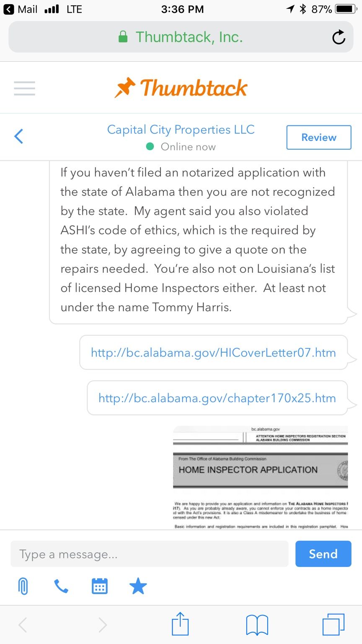The width and height of the screenshot is (362, 644).
Task: Open Capital City Properties LLC profile
Action: (x=181, y=130)
